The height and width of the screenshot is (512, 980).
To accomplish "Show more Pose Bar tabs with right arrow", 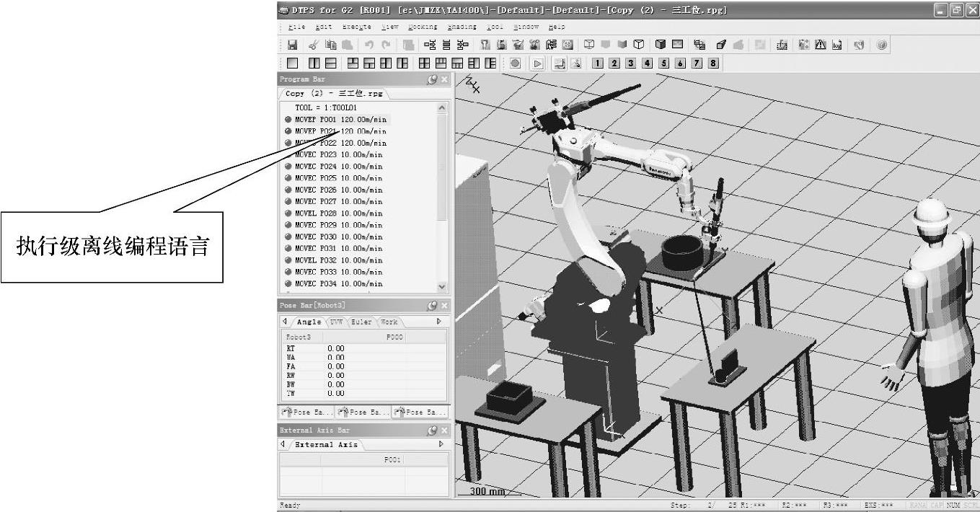I will click(x=439, y=322).
